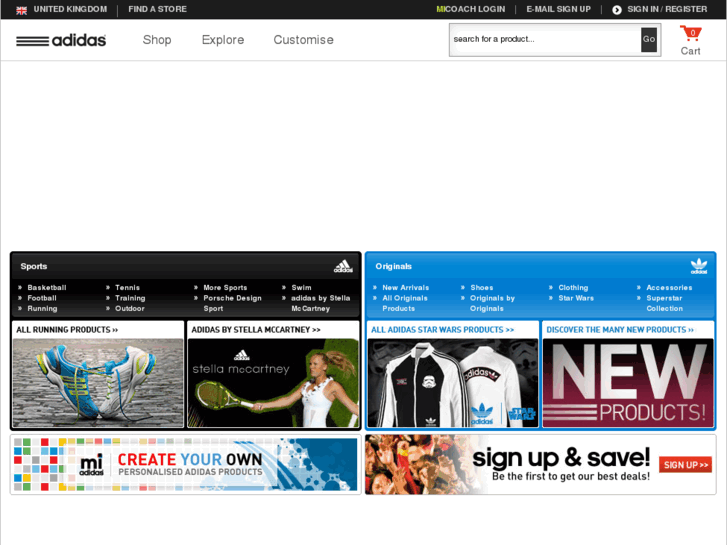Open miCoach Login
Image resolution: width=727 pixels, height=545 pixels.
click(x=471, y=9)
